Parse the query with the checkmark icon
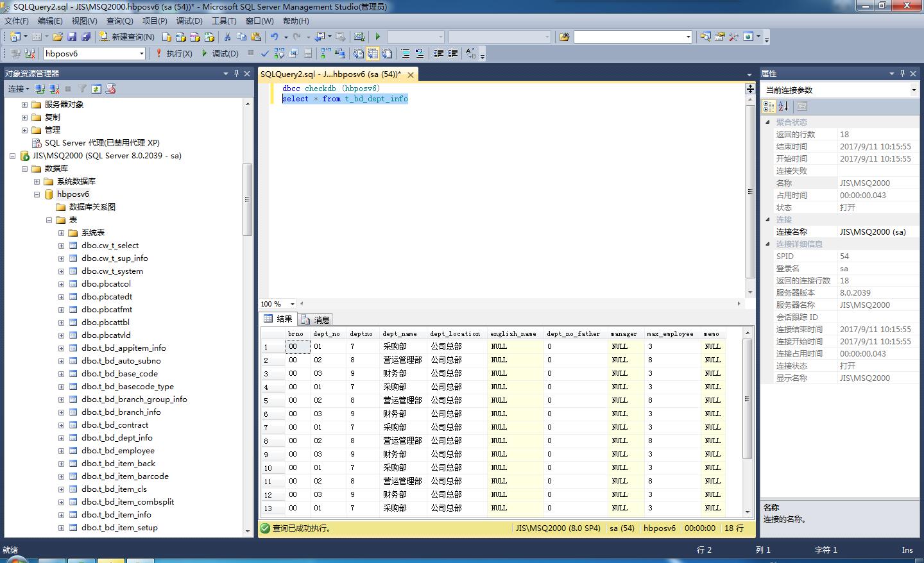Image resolution: width=924 pixels, height=563 pixels. (x=265, y=53)
